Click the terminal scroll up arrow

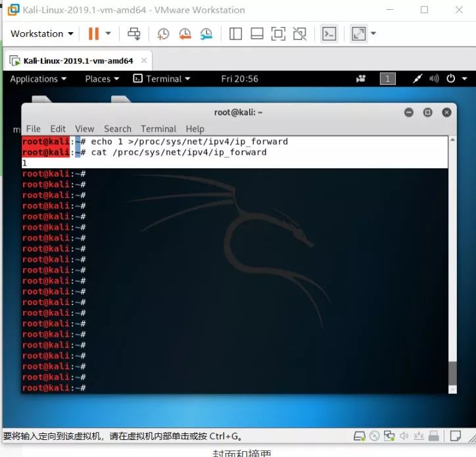click(452, 139)
